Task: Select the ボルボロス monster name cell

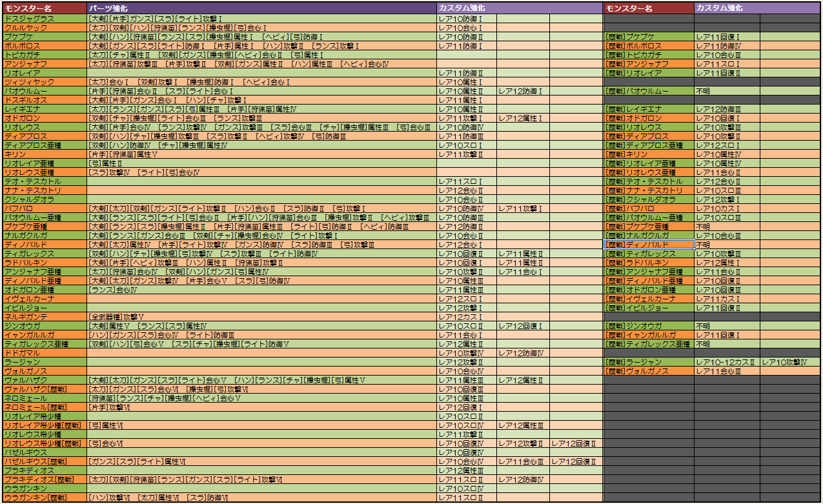Action: [x=45, y=46]
